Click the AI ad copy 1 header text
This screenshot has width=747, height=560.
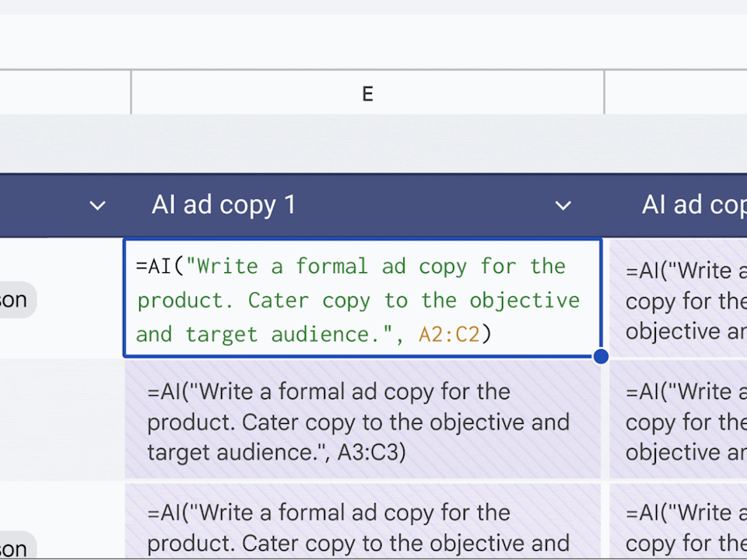(224, 205)
